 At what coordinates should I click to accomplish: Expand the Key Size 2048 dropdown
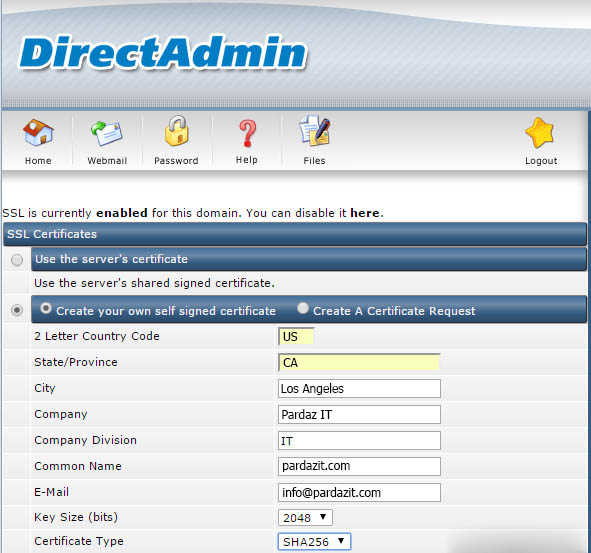click(305, 517)
